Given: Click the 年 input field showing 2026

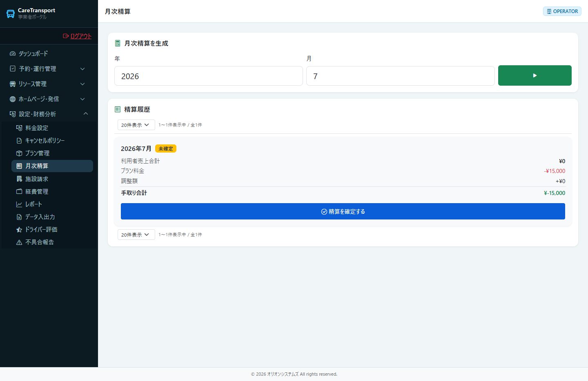Looking at the screenshot, I should (x=209, y=76).
